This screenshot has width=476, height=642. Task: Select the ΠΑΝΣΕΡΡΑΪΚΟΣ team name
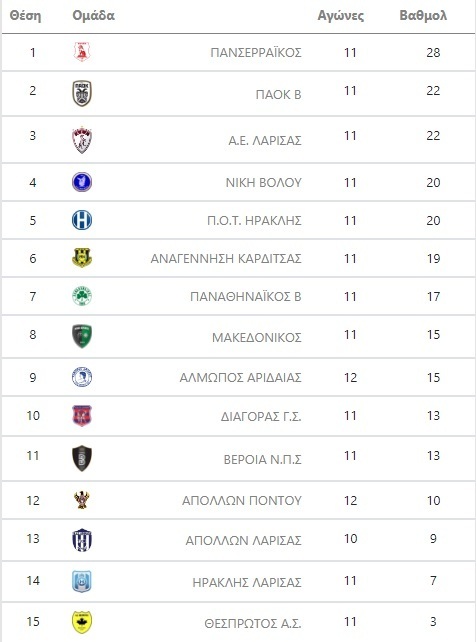pos(256,52)
